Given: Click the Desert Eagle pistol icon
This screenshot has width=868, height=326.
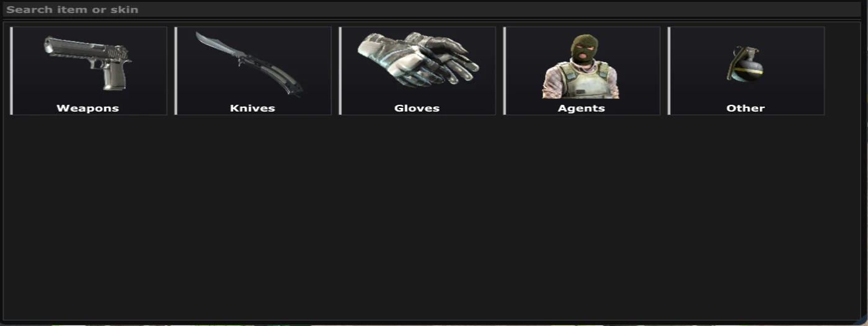Looking at the screenshot, I should pos(87,63).
